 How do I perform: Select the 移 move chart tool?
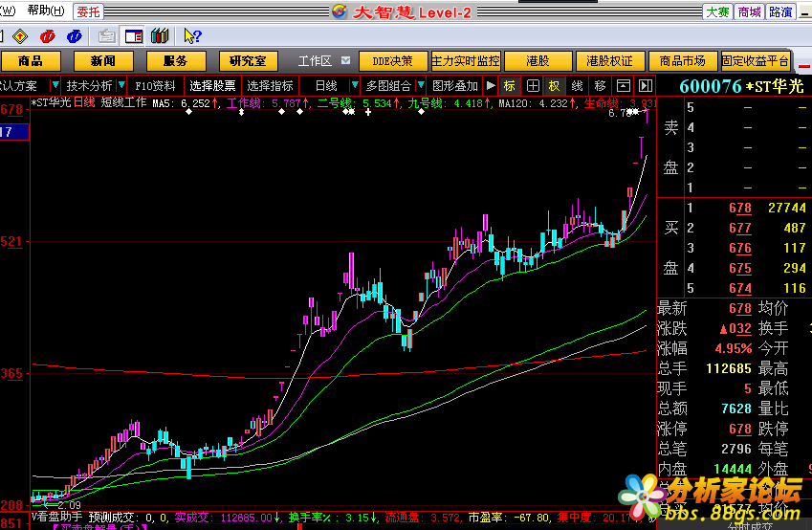[600, 86]
